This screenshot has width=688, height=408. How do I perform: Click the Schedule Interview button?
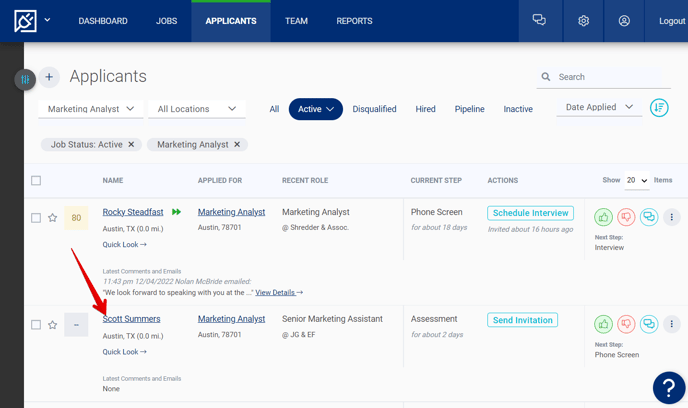coord(530,213)
